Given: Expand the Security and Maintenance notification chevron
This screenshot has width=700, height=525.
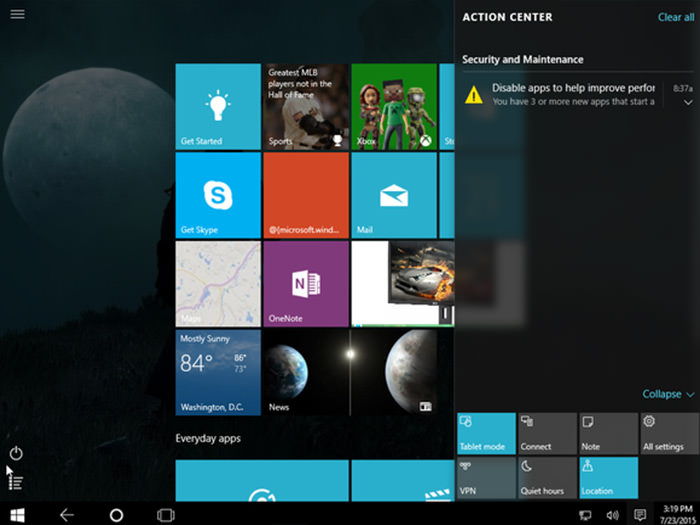Looking at the screenshot, I should pos(688,102).
